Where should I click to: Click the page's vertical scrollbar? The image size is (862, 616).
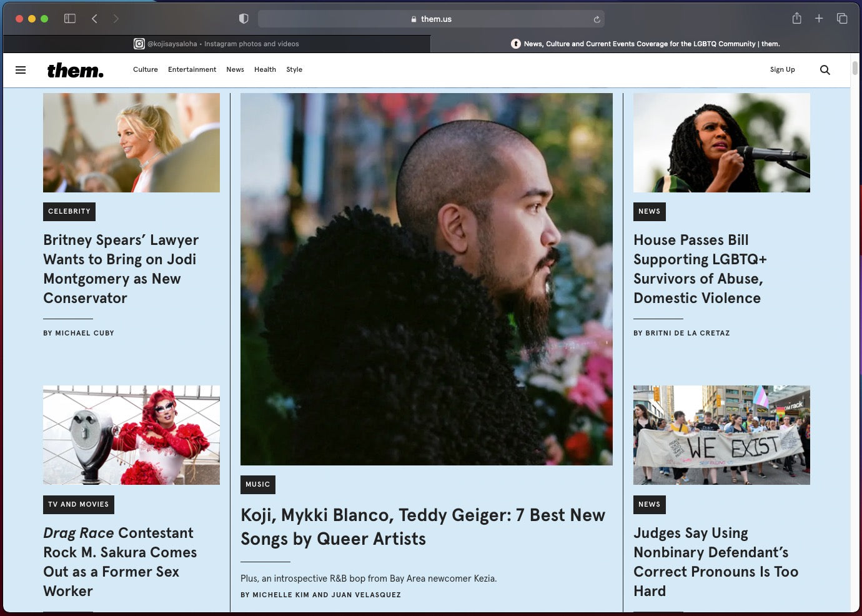coord(855,69)
